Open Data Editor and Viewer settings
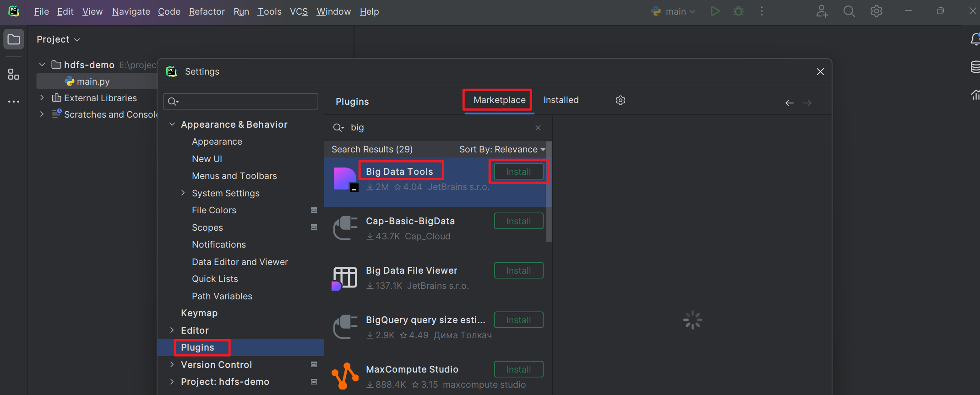This screenshot has width=980, height=395. pyautogui.click(x=240, y=262)
